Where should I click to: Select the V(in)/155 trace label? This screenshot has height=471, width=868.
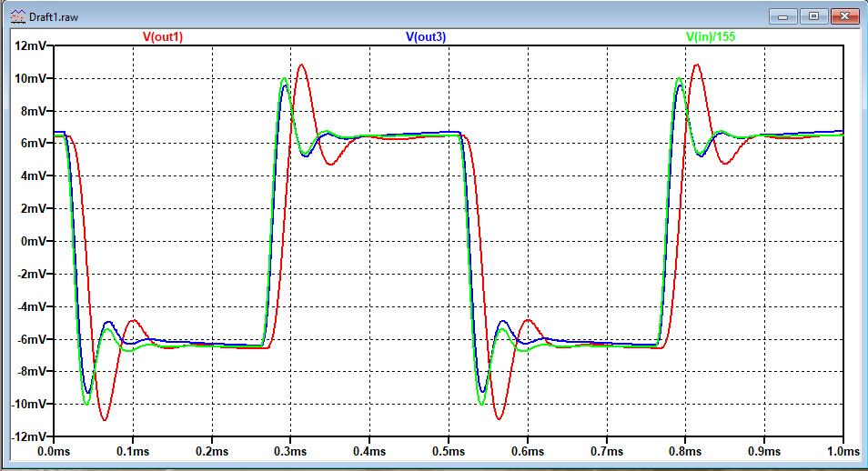pyautogui.click(x=711, y=36)
